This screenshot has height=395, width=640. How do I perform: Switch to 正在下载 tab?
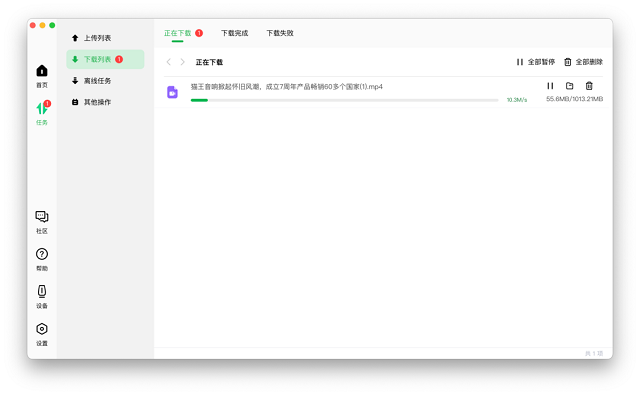[178, 33]
